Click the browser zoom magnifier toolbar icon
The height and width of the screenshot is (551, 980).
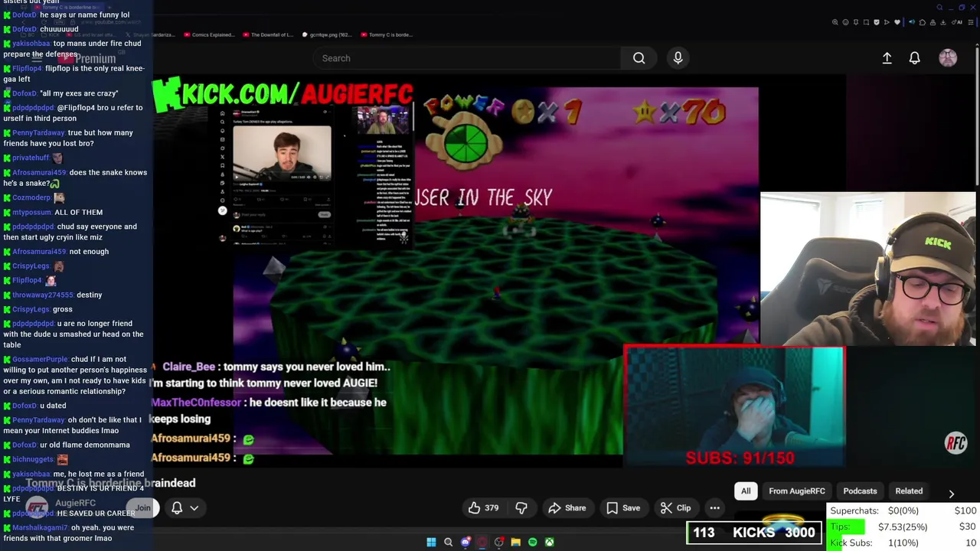[x=835, y=22]
